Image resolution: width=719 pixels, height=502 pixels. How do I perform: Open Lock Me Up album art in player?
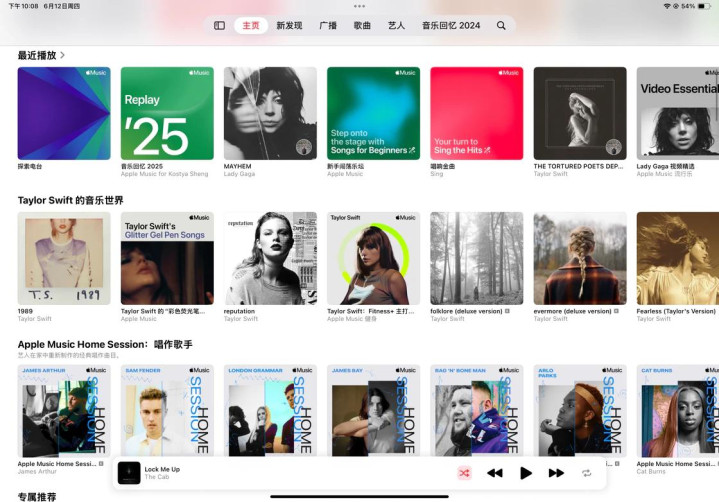(x=129, y=473)
